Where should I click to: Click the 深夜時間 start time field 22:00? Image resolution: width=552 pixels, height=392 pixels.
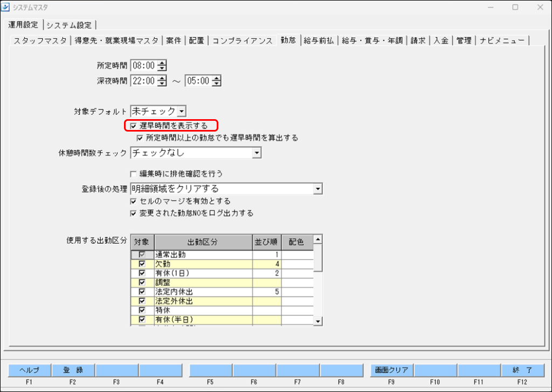click(144, 81)
